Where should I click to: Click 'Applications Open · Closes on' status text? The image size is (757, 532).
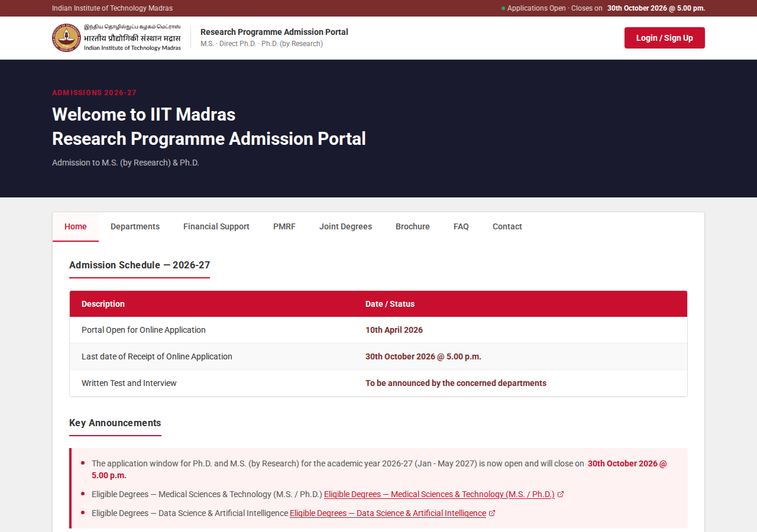tap(555, 8)
